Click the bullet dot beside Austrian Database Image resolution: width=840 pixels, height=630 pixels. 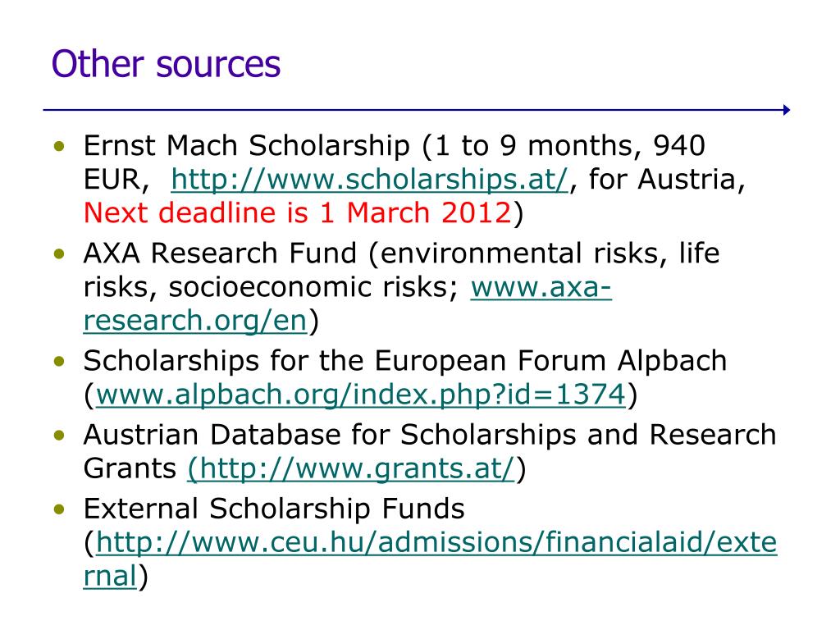[x=59, y=435]
